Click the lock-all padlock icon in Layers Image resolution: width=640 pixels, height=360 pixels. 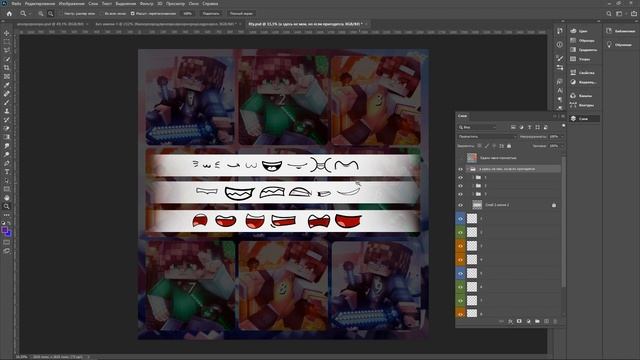click(509, 146)
